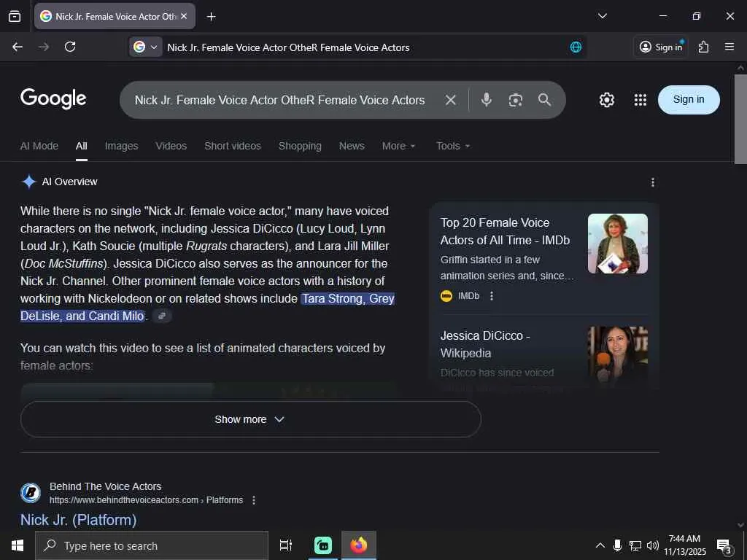Open a new browser tab
This screenshot has height=560, width=747.
[x=211, y=17]
